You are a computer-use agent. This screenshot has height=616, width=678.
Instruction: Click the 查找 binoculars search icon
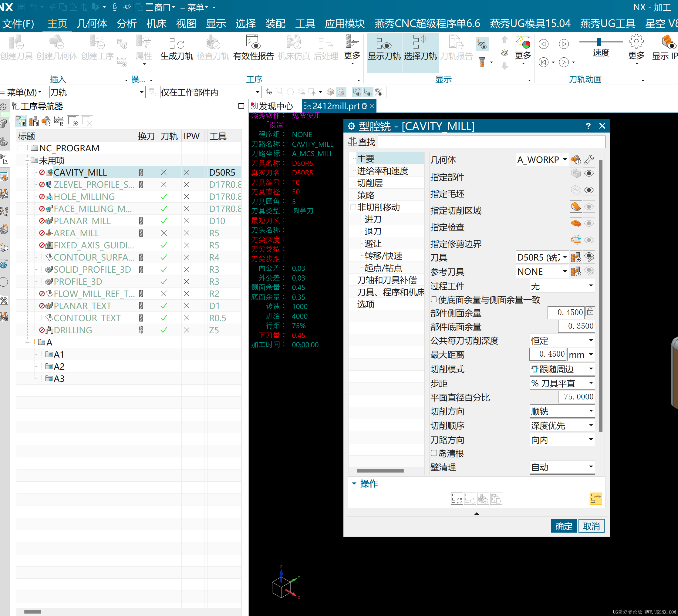click(352, 142)
